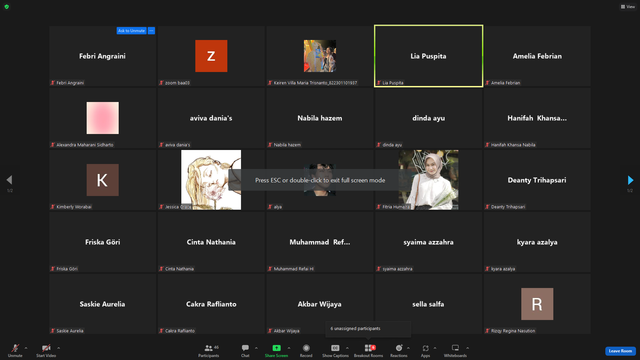640x360 pixels.
Task: Click muted mic icon beside Nabila hazem label
Action: 270,145
